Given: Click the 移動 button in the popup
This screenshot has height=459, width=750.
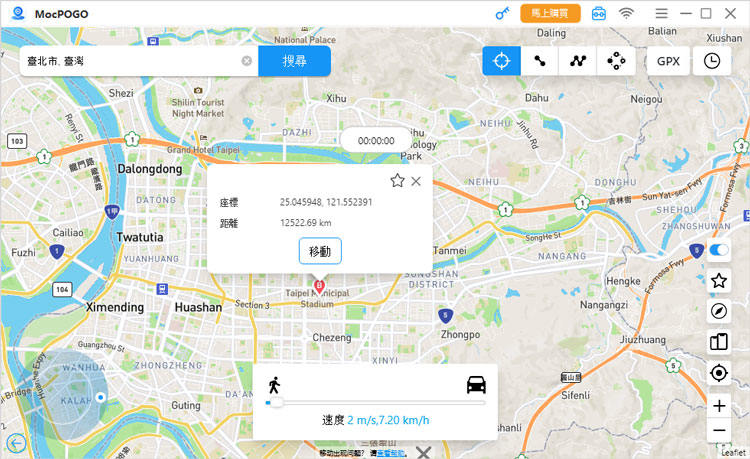Looking at the screenshot, I should pos(320,250).
